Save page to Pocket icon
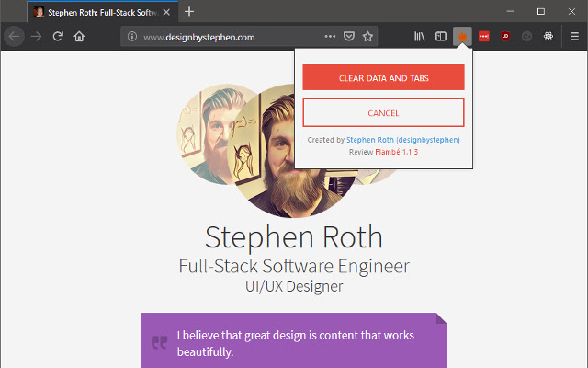 point(349,37)
